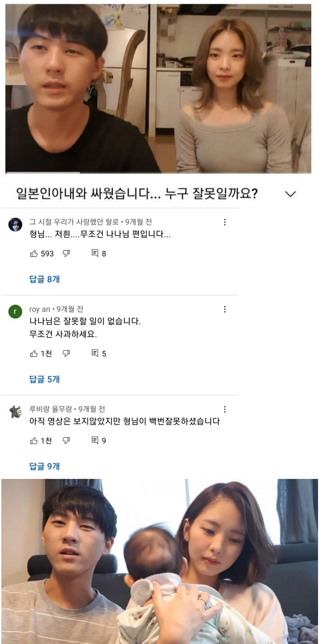The height and width of the screenshot is (644, 322).
Task: Open more options for first comment
Action: pos(225,222)
